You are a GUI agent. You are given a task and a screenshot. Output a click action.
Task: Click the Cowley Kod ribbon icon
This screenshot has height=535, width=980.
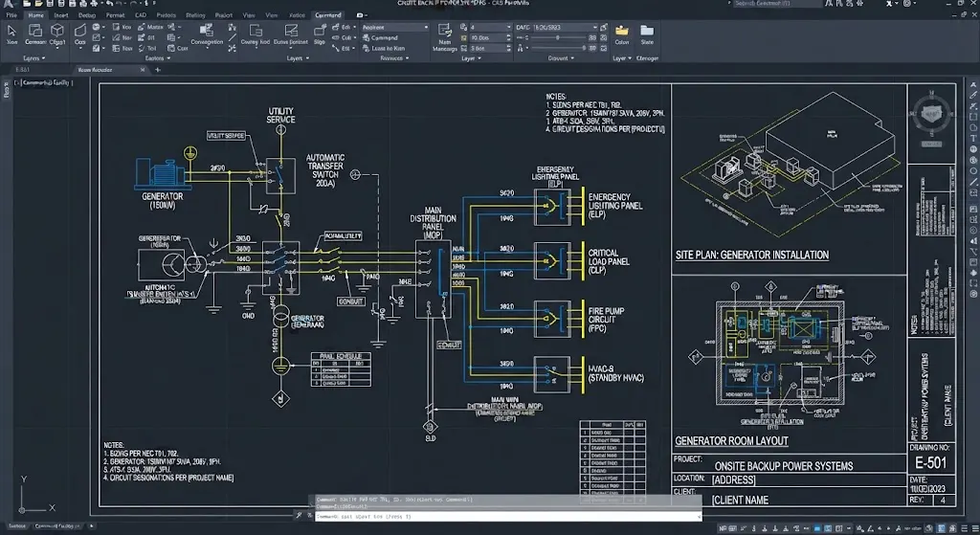pos(255,30)
